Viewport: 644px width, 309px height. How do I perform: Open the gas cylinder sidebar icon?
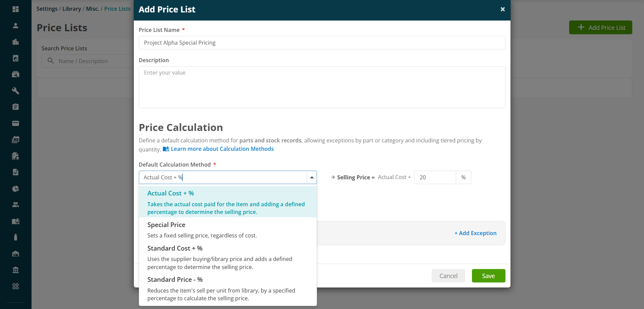point(15,237)
